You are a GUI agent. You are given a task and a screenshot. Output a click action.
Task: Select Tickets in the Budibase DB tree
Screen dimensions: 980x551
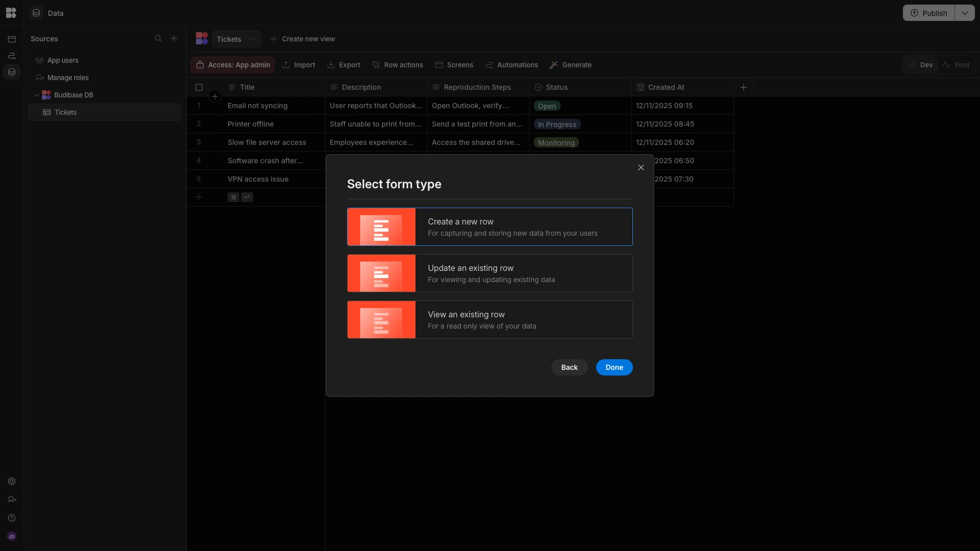(x=65, y=112)
